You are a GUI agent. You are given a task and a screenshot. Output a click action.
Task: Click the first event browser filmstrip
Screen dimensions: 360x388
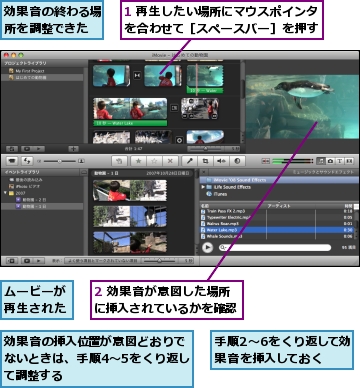click(130, 190)
